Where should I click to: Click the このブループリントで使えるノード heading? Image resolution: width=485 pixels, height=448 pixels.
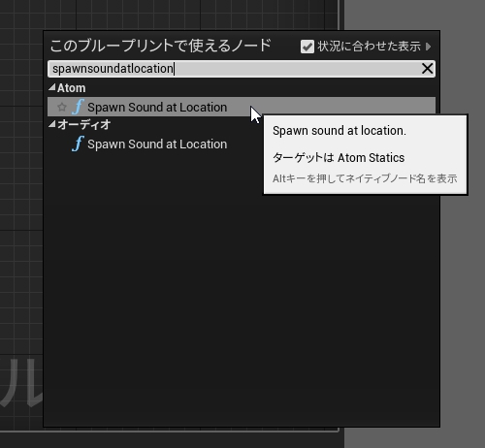tap(160, 46)
